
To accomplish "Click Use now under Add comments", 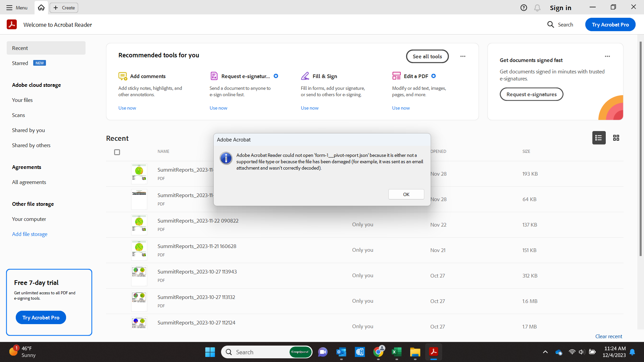I will pos(127,108).
